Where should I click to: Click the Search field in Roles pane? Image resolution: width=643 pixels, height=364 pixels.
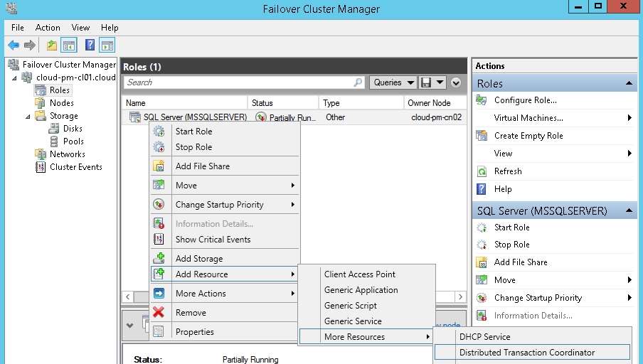[244, 82]
